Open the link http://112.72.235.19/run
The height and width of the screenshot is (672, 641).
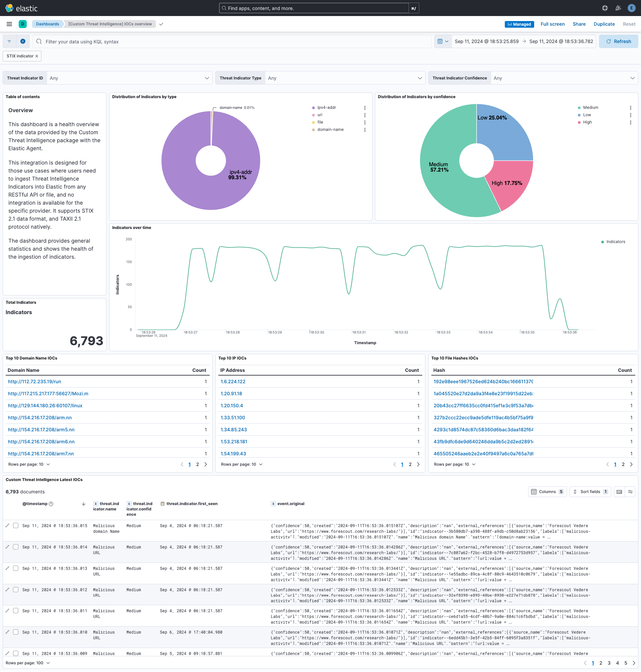click(x=34, y=382)
